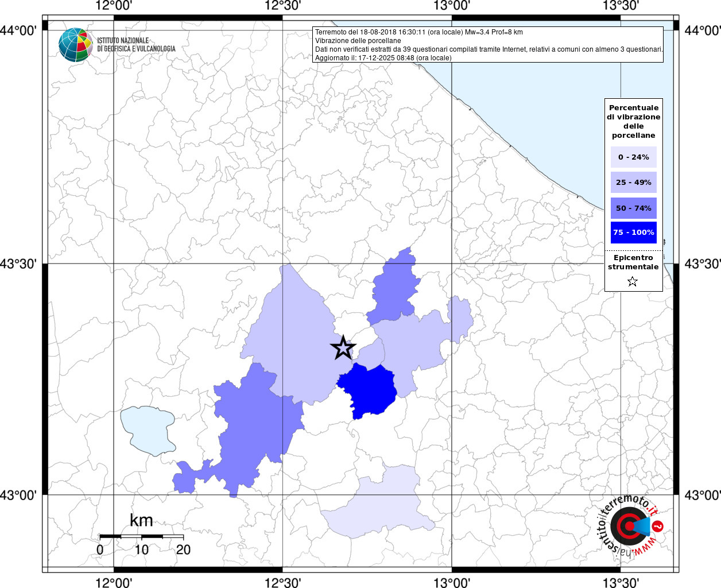721x588 pixels.
Task: Click the bottom axis 13°30' label
Action: tap(621, 583)
